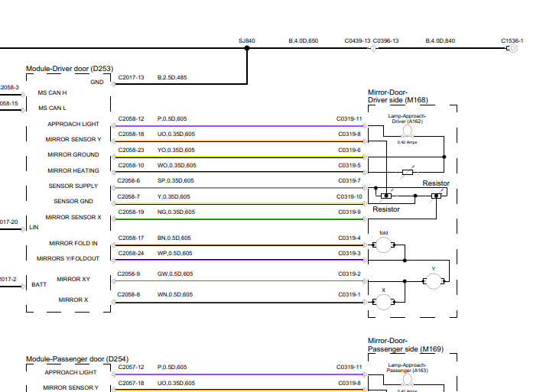Viewport: 543px width, 392px height.
Task: Click the SJ840 splice junction dot
Action: pos(247,48)
